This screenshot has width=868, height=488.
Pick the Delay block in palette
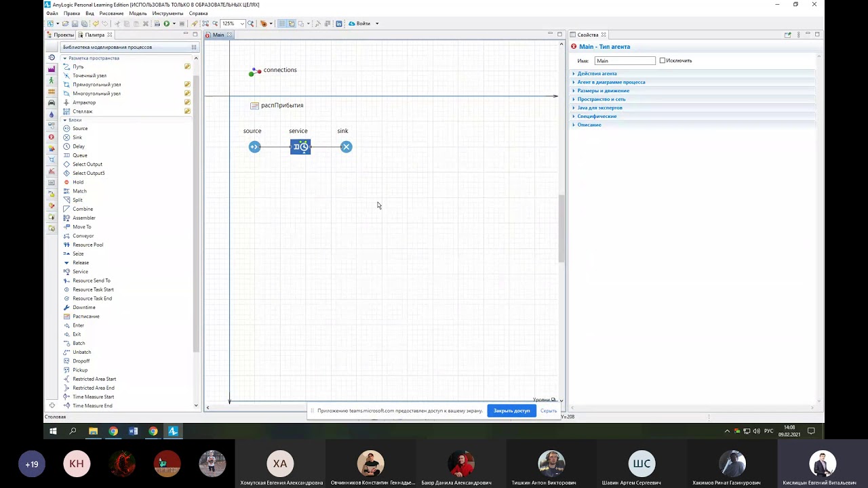(74, 146)
